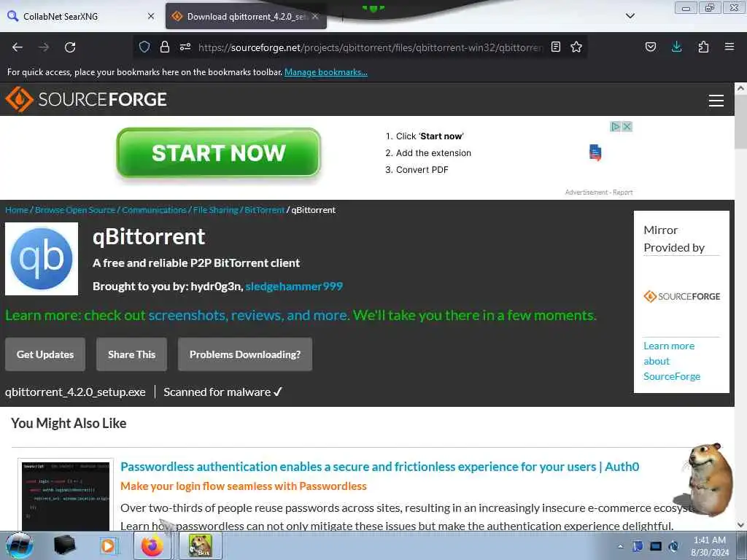Screen dimensions: 747x560
Task: Go back using the browser back arrow
Action: tap(18, 47)
